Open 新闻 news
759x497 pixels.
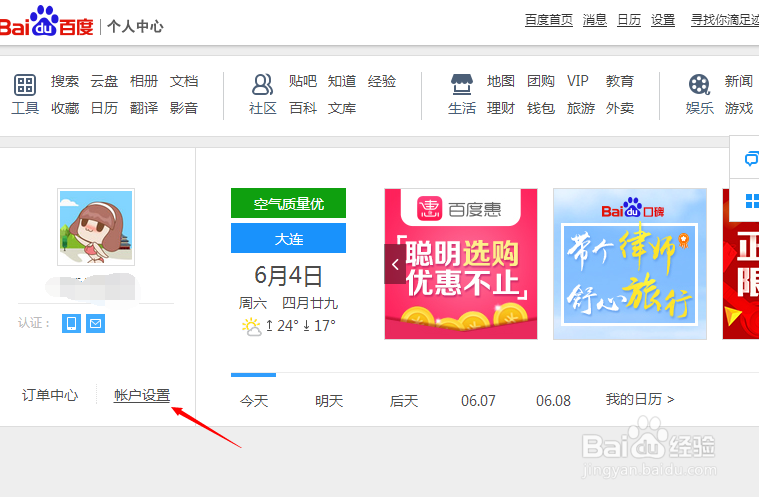[x=739, y=81]
